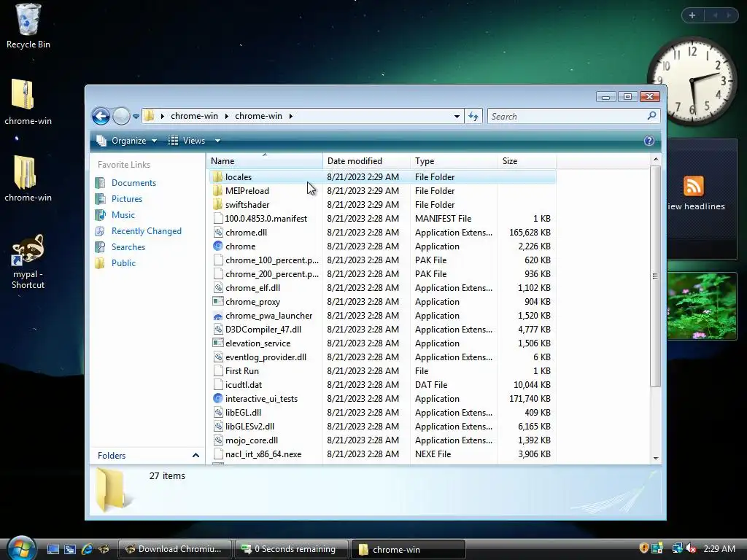Screen dimensions: 747x560
Task: Open recent pages dropdown next to Forward button
Action: coord(136,116)
